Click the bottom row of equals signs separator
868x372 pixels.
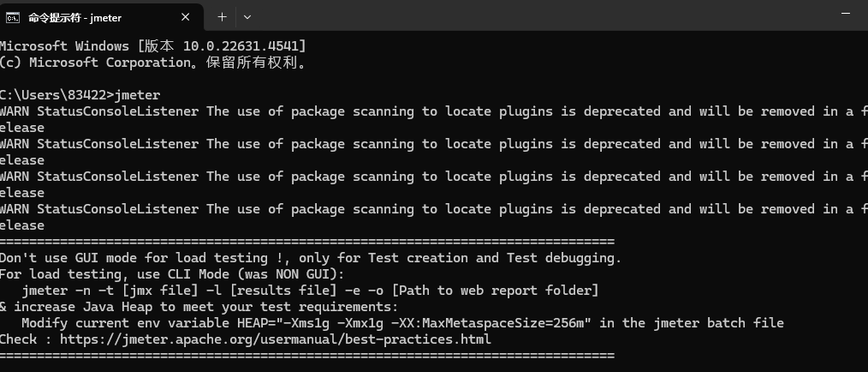(x=307, y=356)
